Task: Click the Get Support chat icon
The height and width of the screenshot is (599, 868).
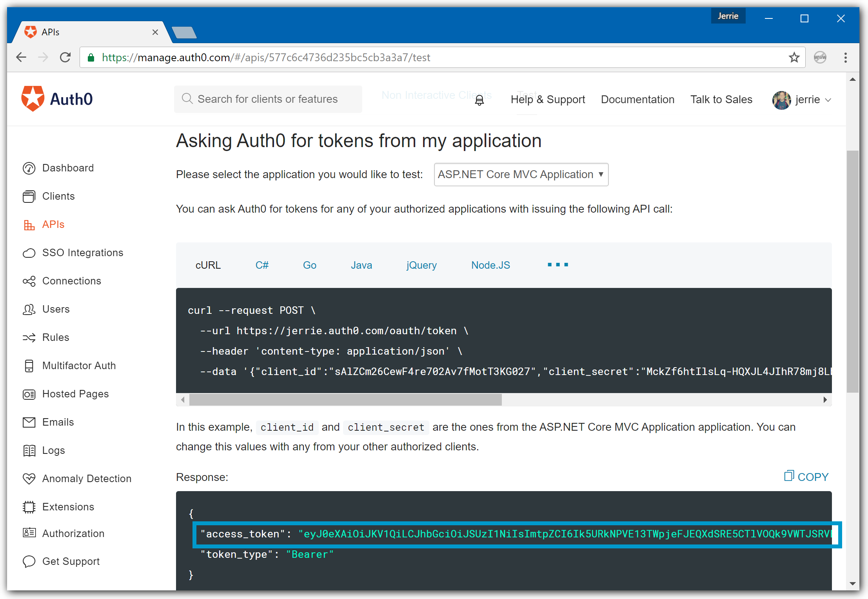Action: coord(29,561)
